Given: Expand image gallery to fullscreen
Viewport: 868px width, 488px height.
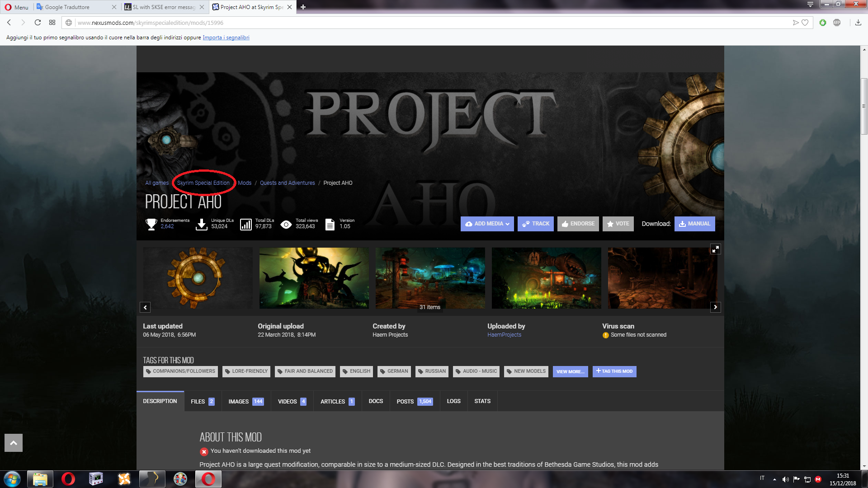Looking at the screenshot, I should [x=716, y=249].
